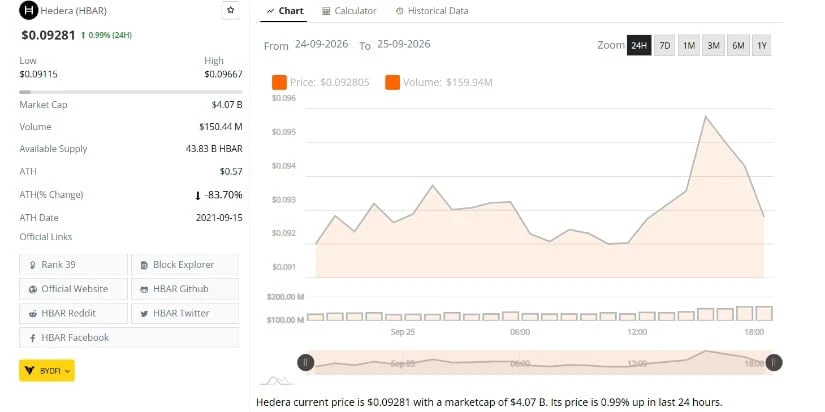This screenshot has height=412, width=825.
Task: Click the Low value $0.09115
Action: pos(38,74)
